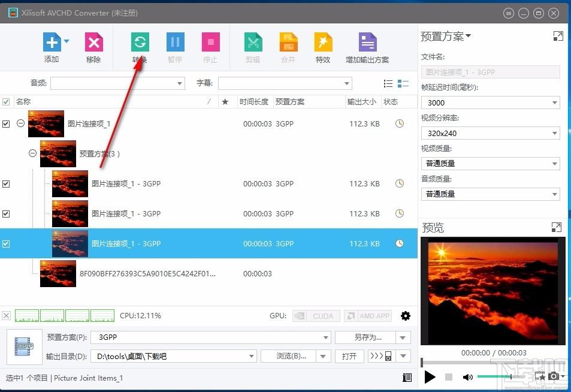The image size is (571, 392).
Task: Uncheck the top-level 图片连接项_1 row checkbox
Action: (x=6, y=124)
